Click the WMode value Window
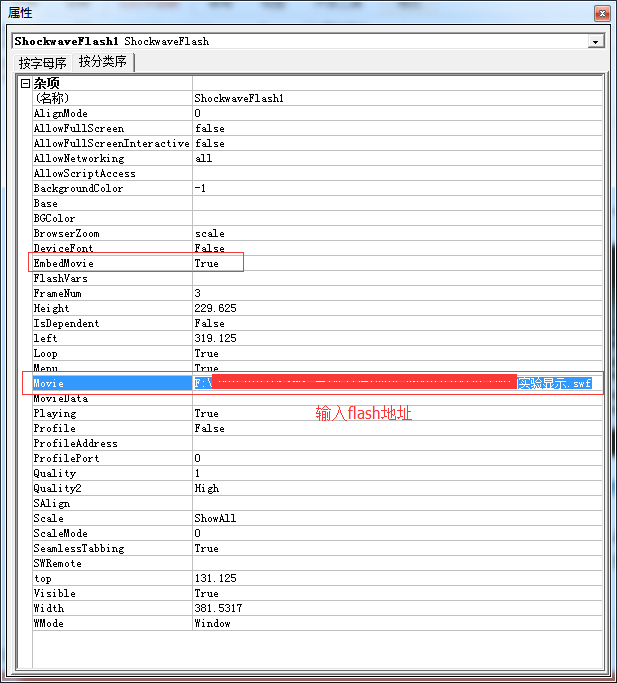 pos(397,623)
